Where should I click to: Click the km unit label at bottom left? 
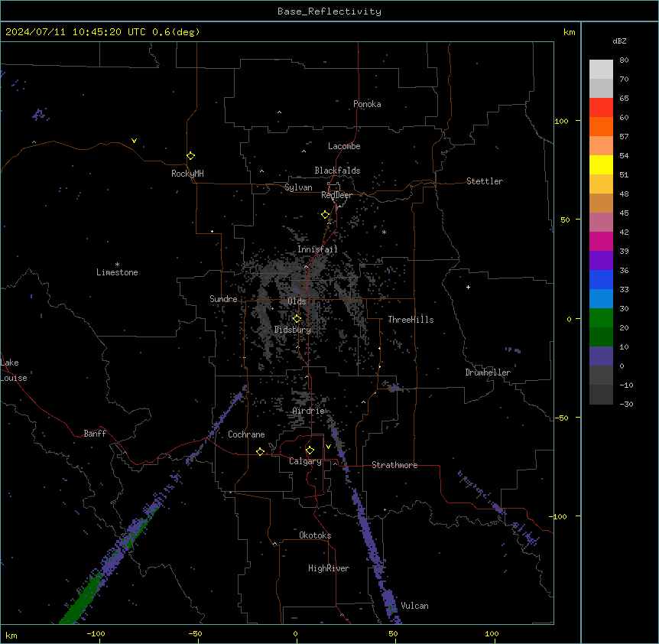(11, 635)
